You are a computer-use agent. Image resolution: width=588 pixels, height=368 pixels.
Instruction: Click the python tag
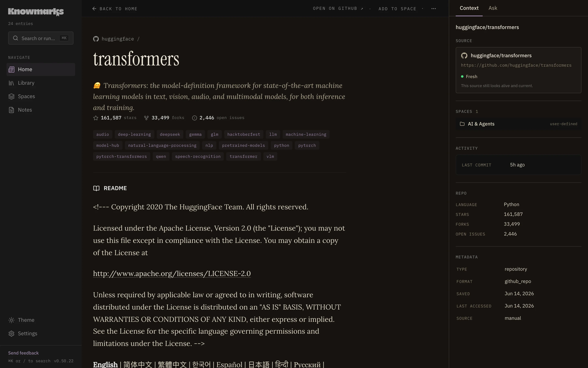282,146
